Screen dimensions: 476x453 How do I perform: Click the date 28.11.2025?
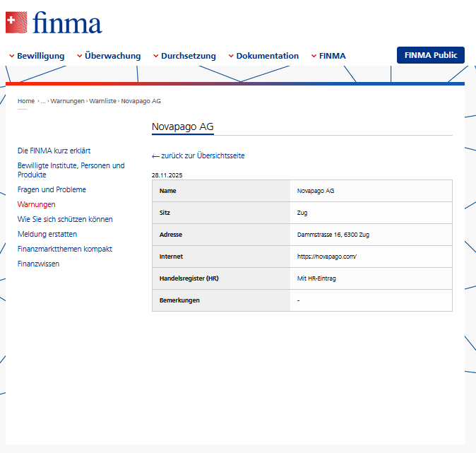[167, 175]
